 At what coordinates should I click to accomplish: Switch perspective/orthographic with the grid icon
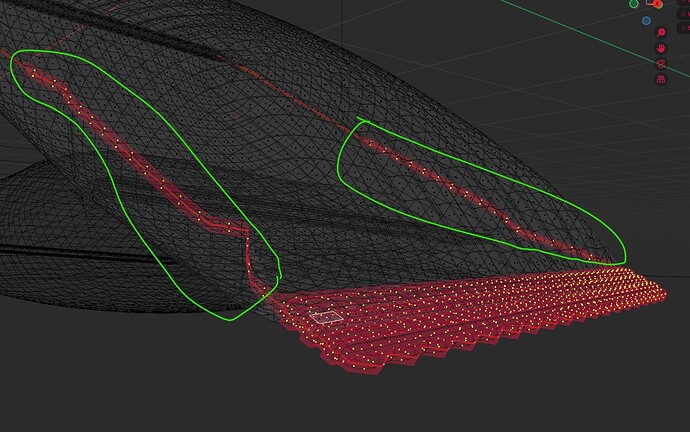coord(661,80)
